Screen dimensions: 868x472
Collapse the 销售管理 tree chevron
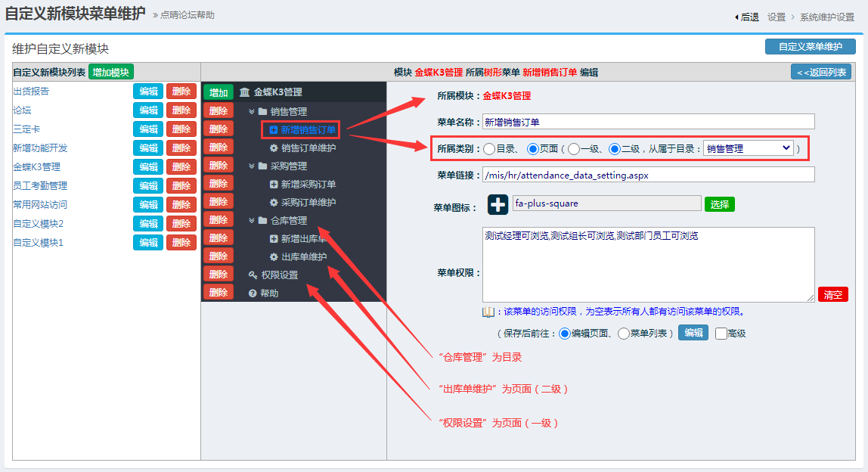click(251, 111)
